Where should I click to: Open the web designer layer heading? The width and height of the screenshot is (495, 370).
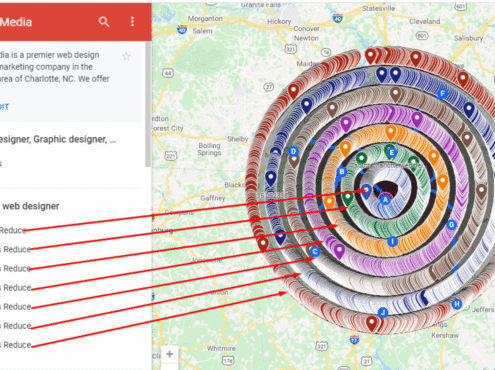tap(31, 206)
